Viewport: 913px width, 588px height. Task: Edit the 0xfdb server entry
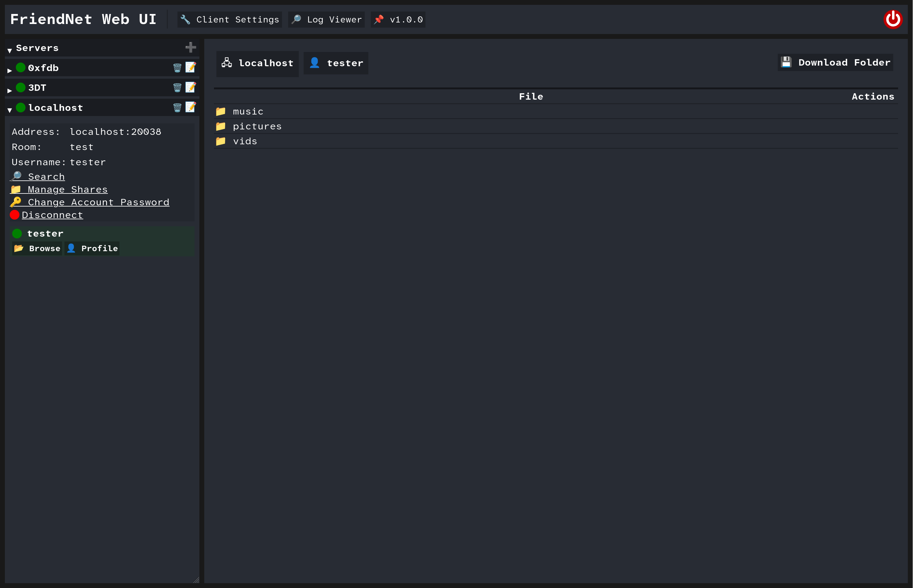(191, 67)
